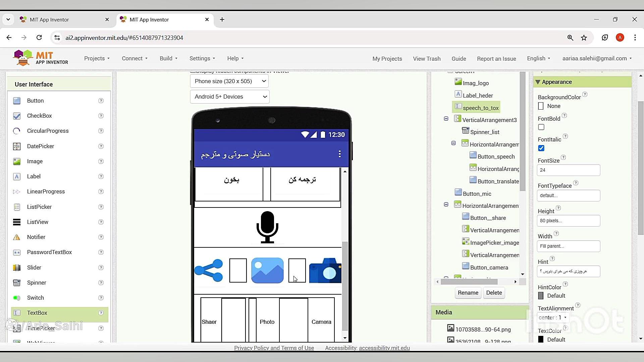Collapse the HorizontalArrangement node above Button_speech
The image size is (644, 362).
[x=453, y=143]
